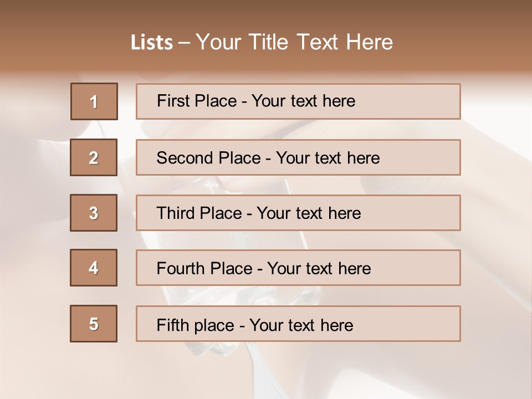Click the 'Third Place - Your text here' bar
The height and width of the screenshot is (399, 532).
[x=298, y=213]
